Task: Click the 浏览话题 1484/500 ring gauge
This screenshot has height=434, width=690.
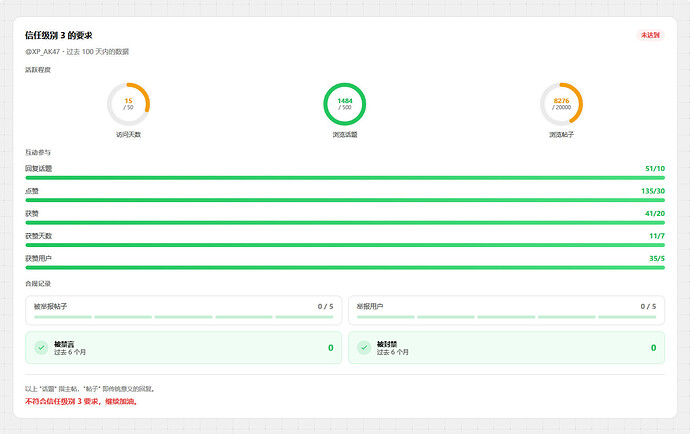Action: pyautogui.click(x=345, y=104)
